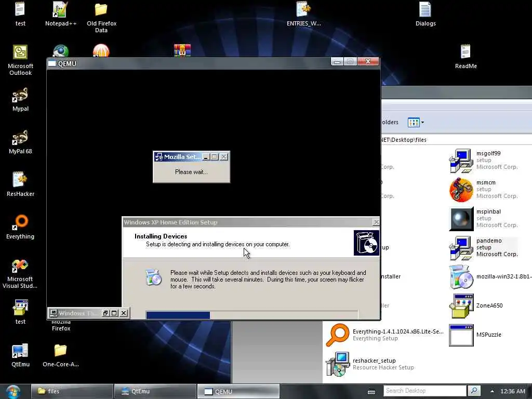Launch Notepad++ from the desktop

coord(60,14)
